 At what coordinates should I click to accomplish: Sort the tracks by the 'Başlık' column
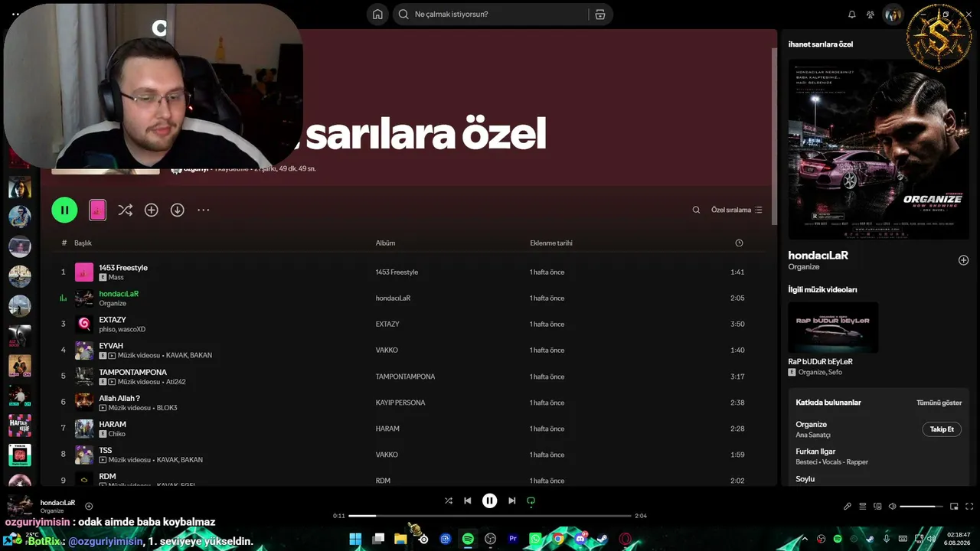pos(83,243)
